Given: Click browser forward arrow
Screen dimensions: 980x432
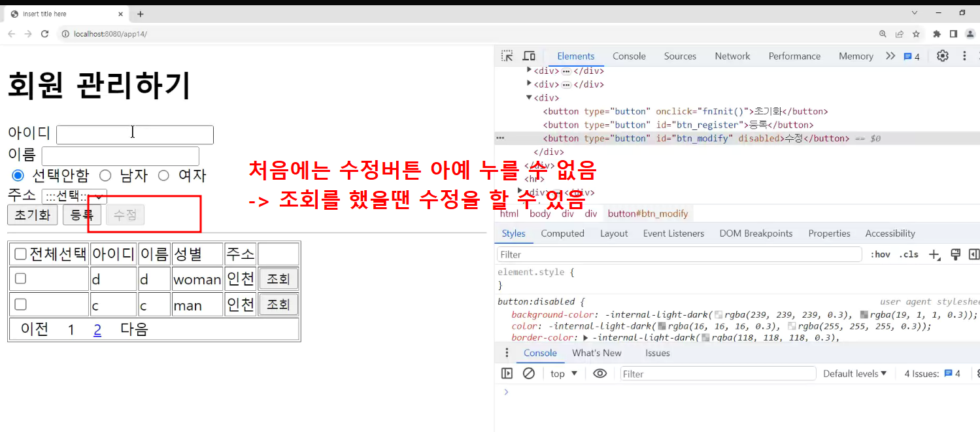Looking at the screenshot, I should tap(28, 34).
